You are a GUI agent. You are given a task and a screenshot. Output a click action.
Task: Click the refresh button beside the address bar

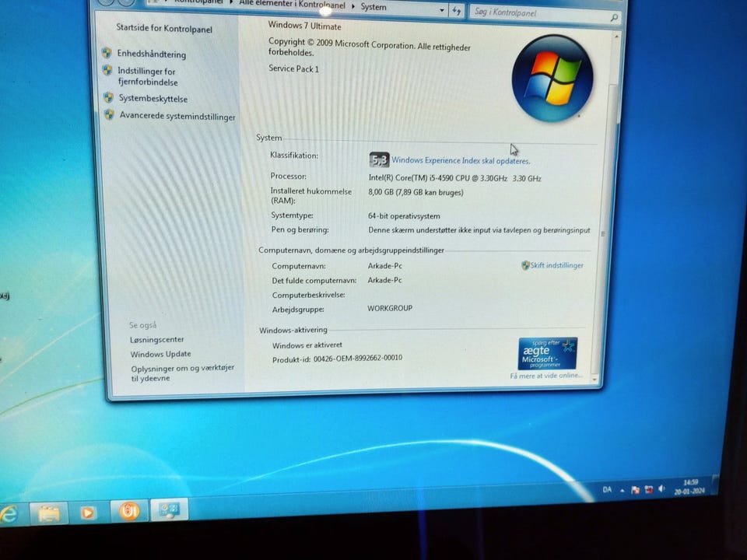457,11
